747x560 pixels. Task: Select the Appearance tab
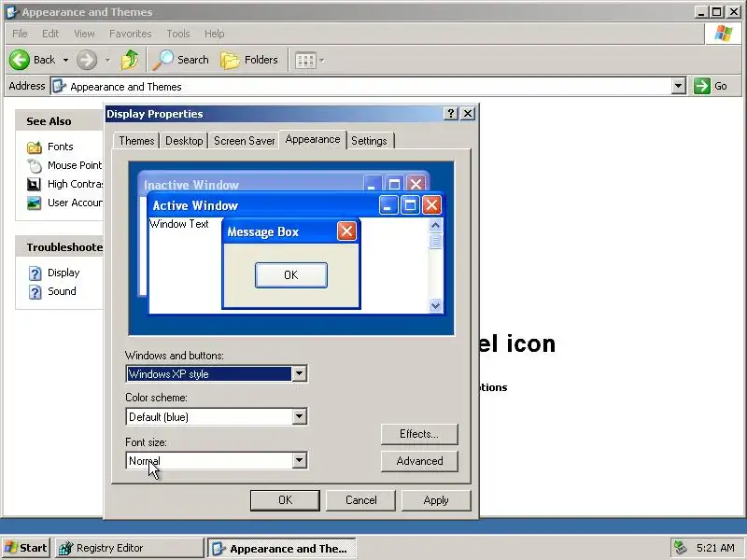pyautogui.click(x=313, y=139)
